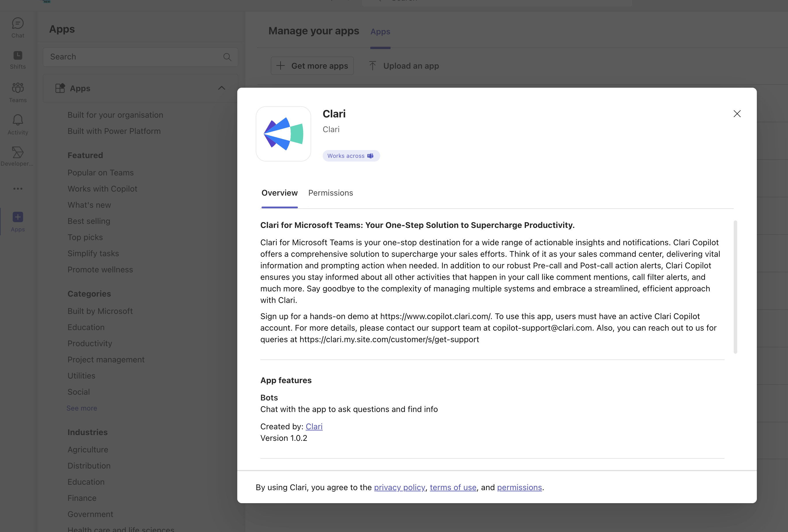Expand categories using See more
Screen dimensions: 788x532
pyautogui.click(x=81, y=408)
